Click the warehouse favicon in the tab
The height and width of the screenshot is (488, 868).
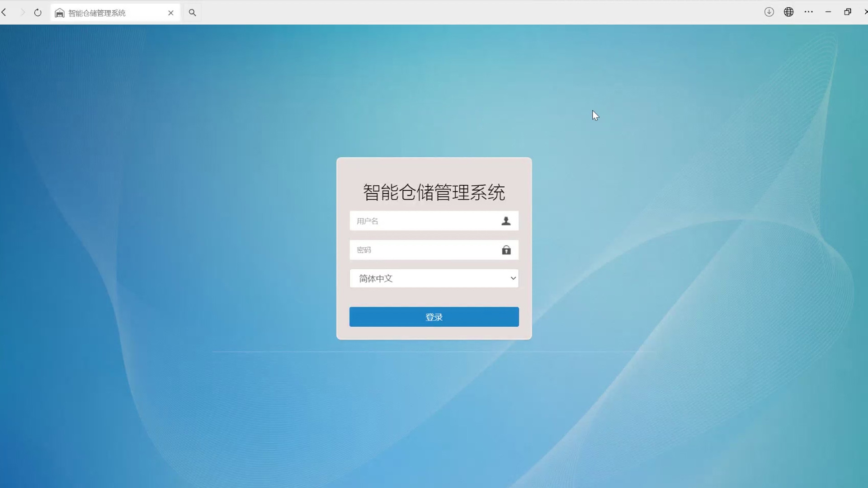coord(60,13)
